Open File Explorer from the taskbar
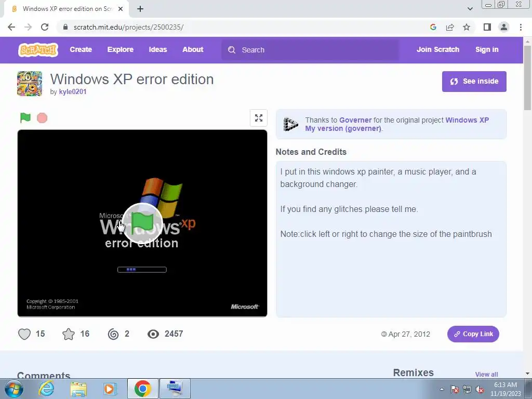 pos(78,389)
